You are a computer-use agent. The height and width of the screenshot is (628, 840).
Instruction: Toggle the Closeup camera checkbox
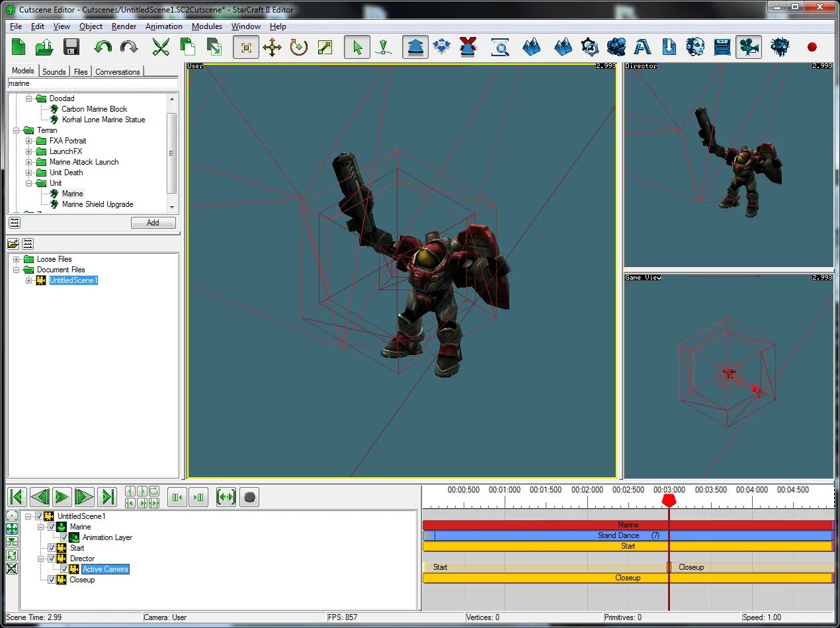tap(52, 580)
